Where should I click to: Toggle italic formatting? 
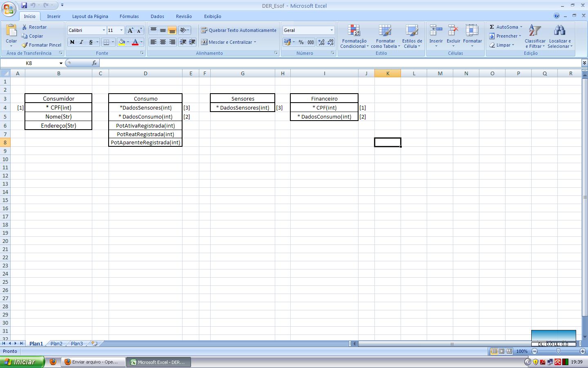(x=81, y=42)
